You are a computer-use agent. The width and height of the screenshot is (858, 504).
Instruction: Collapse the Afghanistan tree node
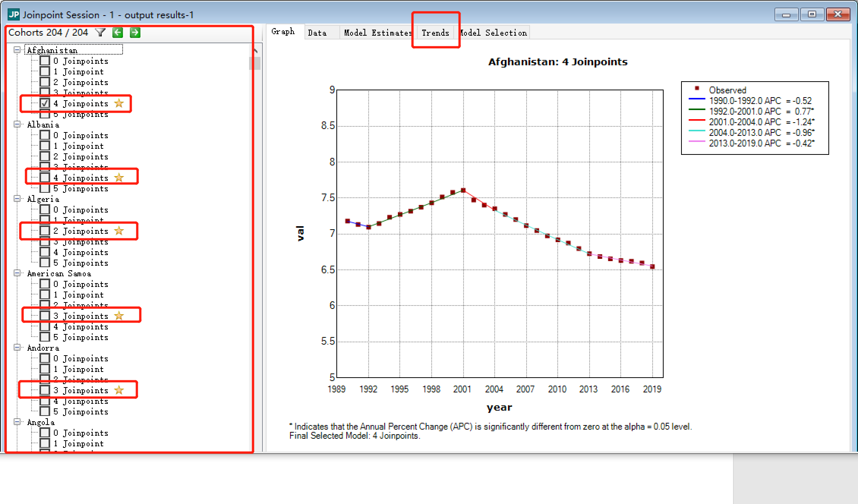tap(17, 50)
